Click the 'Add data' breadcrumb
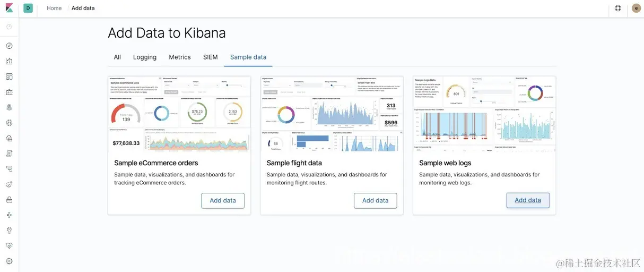Image resolution: width=644 pixels, height=272 pixels. [83, 8]
